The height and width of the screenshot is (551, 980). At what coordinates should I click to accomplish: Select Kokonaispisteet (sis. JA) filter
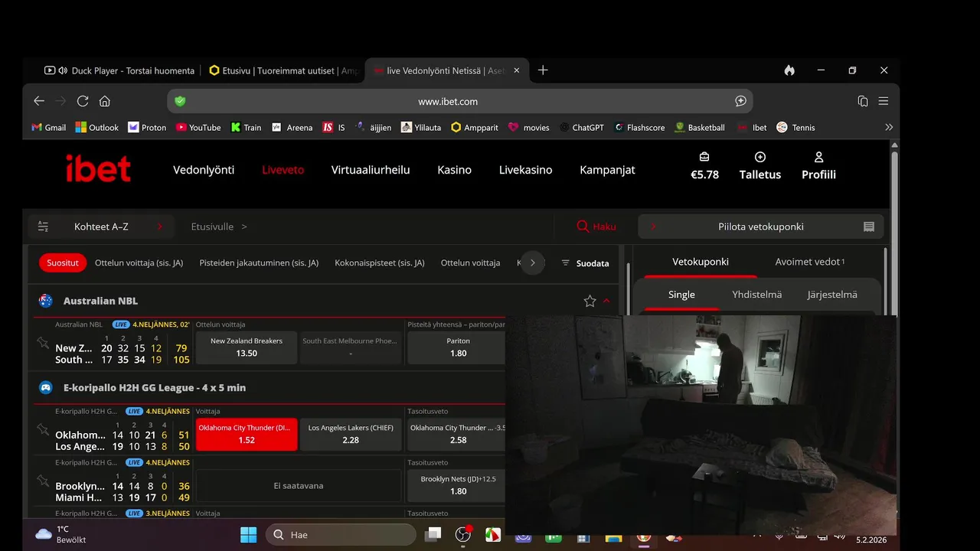coord(380,262)
